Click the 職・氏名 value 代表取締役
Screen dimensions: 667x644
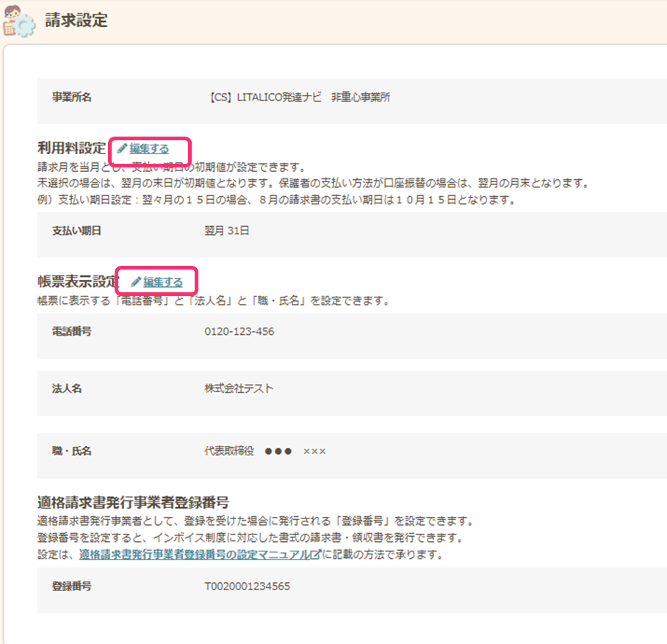229,451
